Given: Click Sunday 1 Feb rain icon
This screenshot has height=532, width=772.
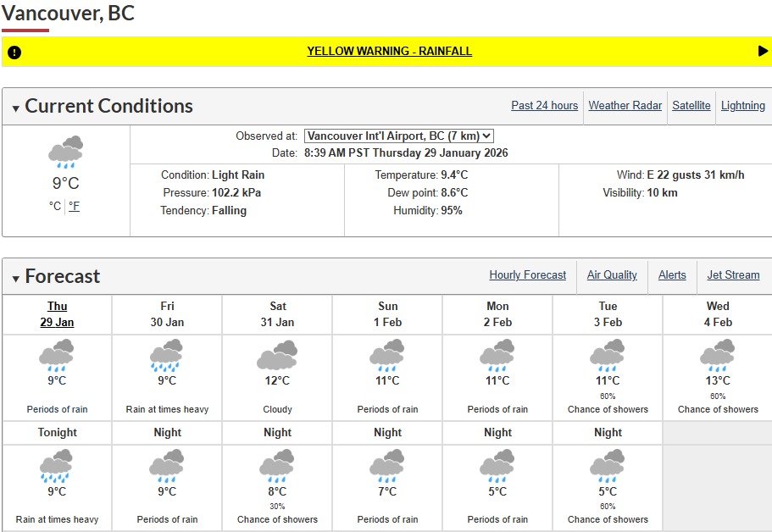Looking at the screenshot, I should [387, 356].
